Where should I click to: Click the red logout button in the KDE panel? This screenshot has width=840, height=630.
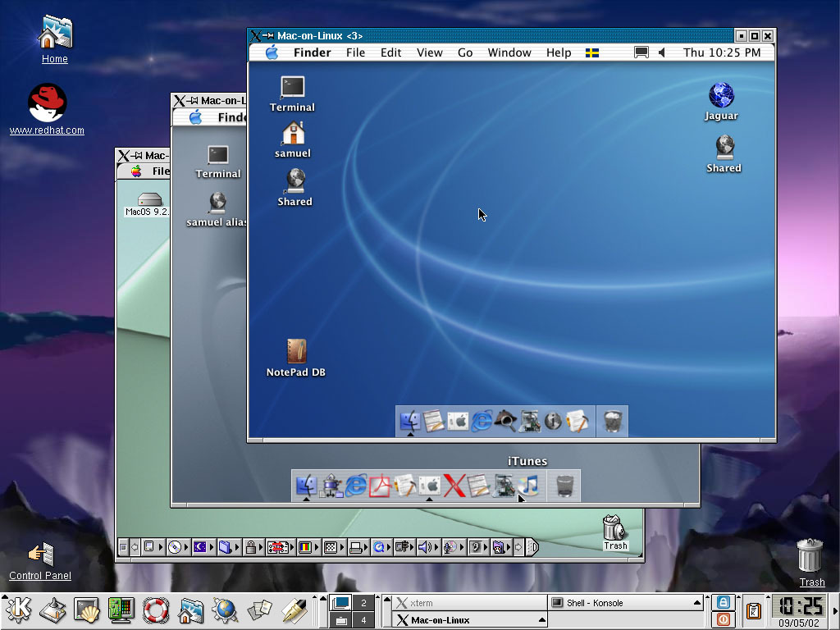[724, 619]
